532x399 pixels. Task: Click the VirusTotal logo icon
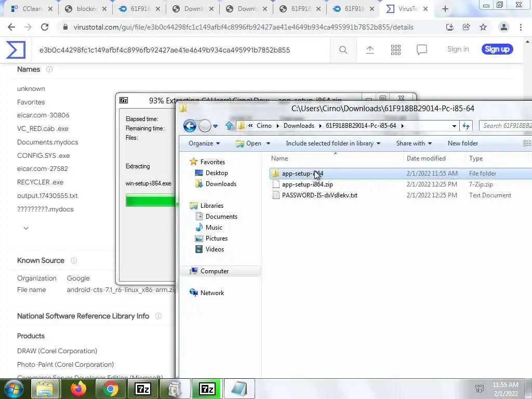[16, 49]
